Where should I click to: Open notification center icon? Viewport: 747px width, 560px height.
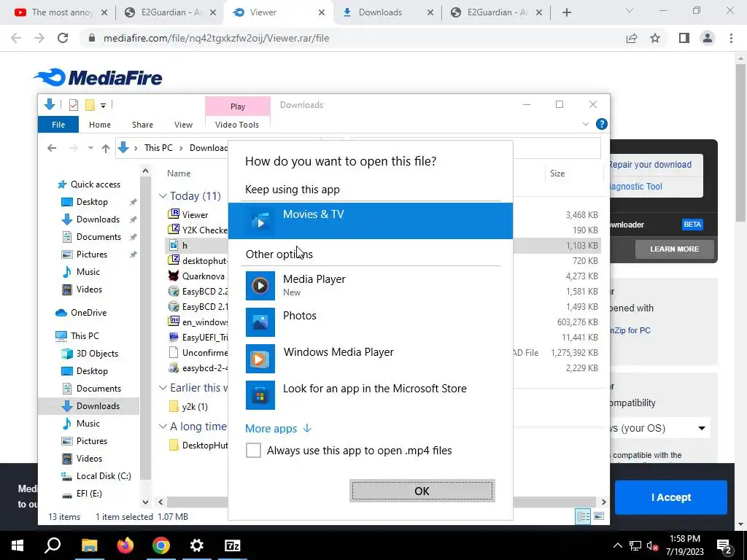click(724, 545)
